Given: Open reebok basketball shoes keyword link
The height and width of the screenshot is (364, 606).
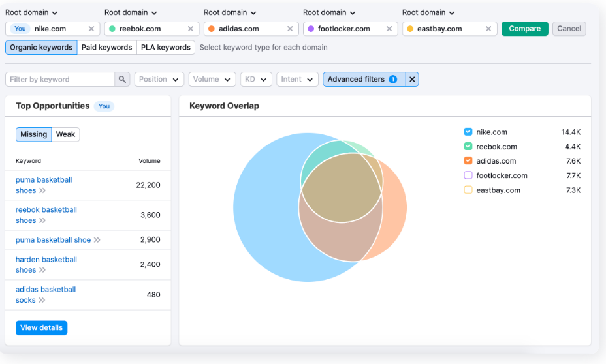Looking at the screenshot, I should click(46, 215).
